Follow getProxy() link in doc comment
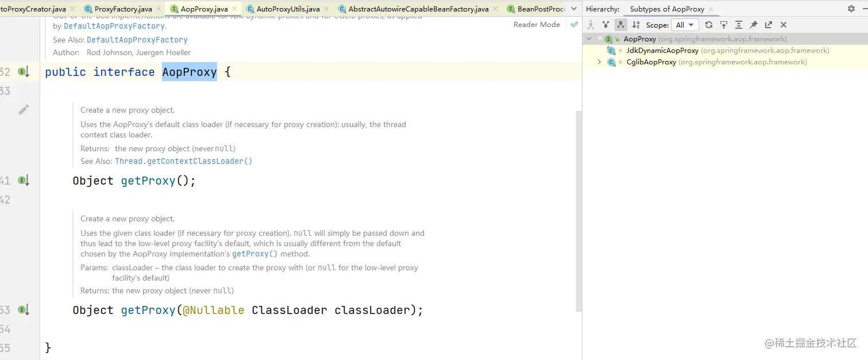The width and height of the screenshot is (868, 360). coord(255,254)
